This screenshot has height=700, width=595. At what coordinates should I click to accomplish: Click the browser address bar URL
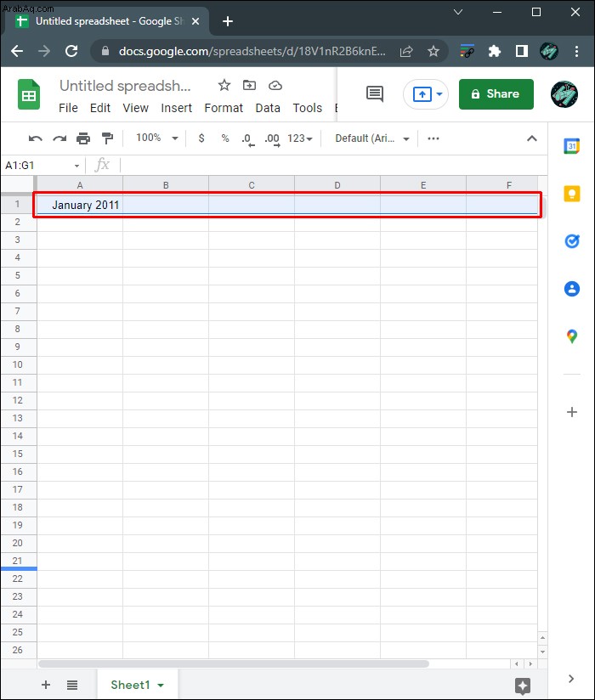(x=252, y=51)
